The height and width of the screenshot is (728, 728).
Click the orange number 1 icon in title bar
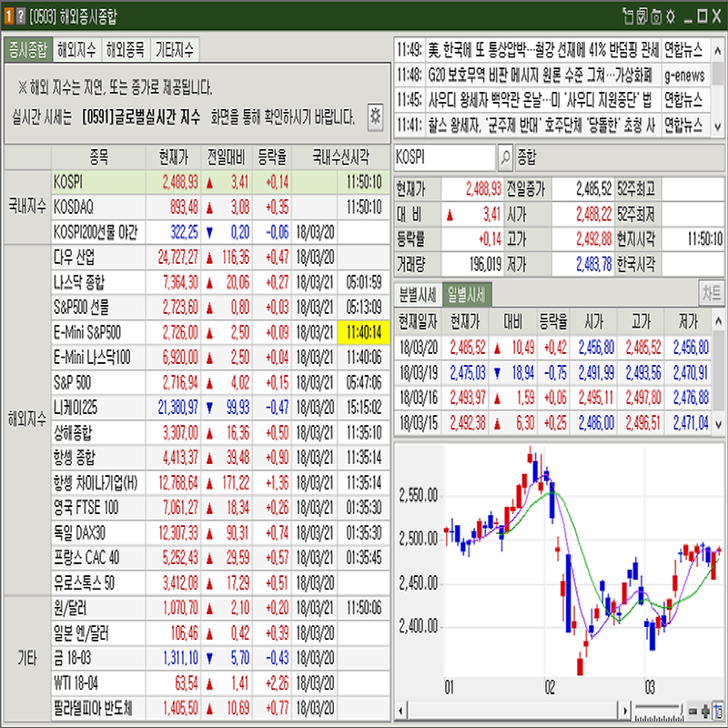pyautogui.click(x=8, y=15)
